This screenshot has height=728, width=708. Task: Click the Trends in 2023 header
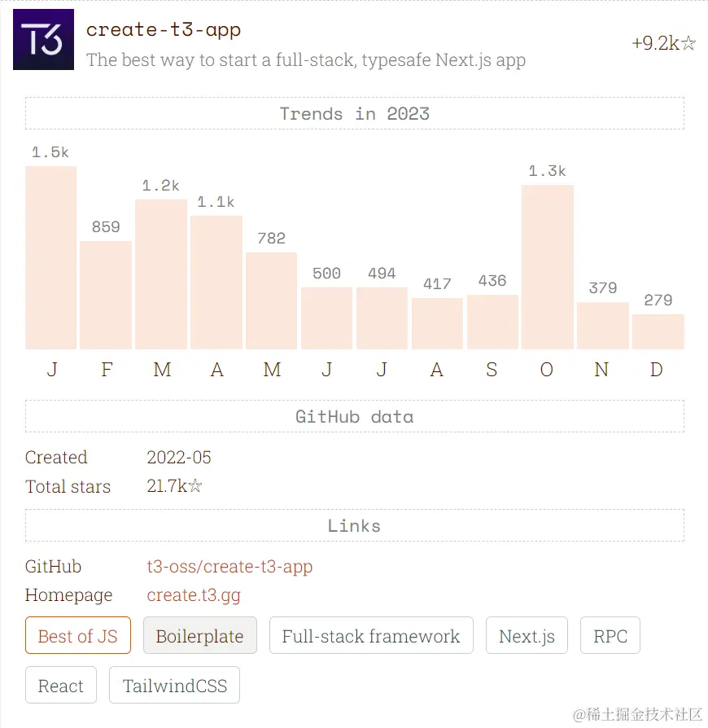click(x=355, y=113)
